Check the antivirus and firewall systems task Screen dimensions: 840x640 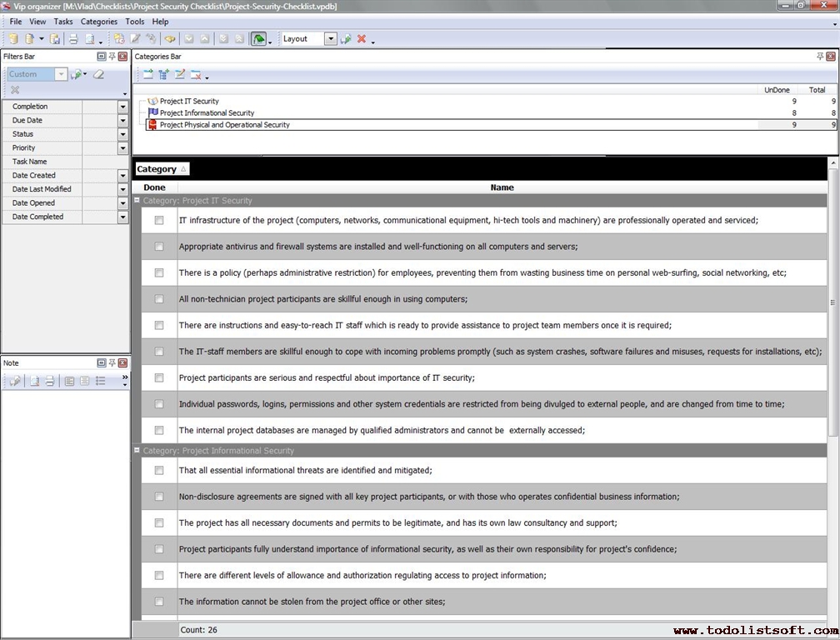coord(159,247)
